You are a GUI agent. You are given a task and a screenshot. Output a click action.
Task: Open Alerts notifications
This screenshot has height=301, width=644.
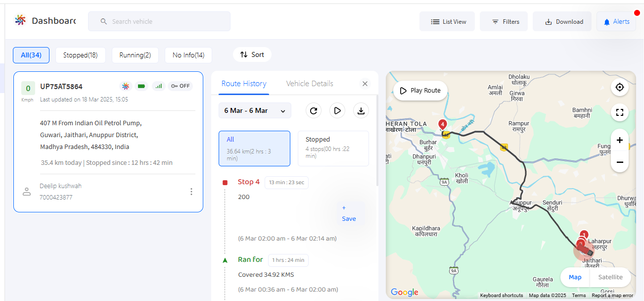(616, 21)
